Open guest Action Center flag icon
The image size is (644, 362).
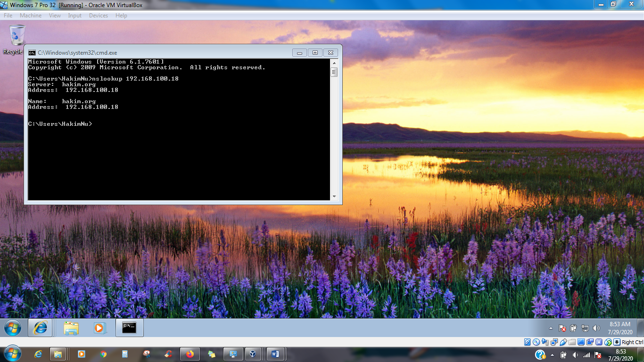tap(562, 328)
